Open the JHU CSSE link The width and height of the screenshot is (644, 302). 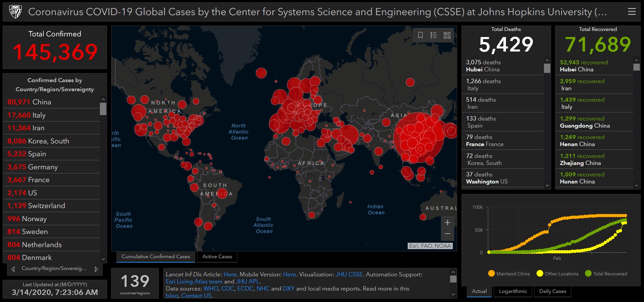click(x=349, y=274)
